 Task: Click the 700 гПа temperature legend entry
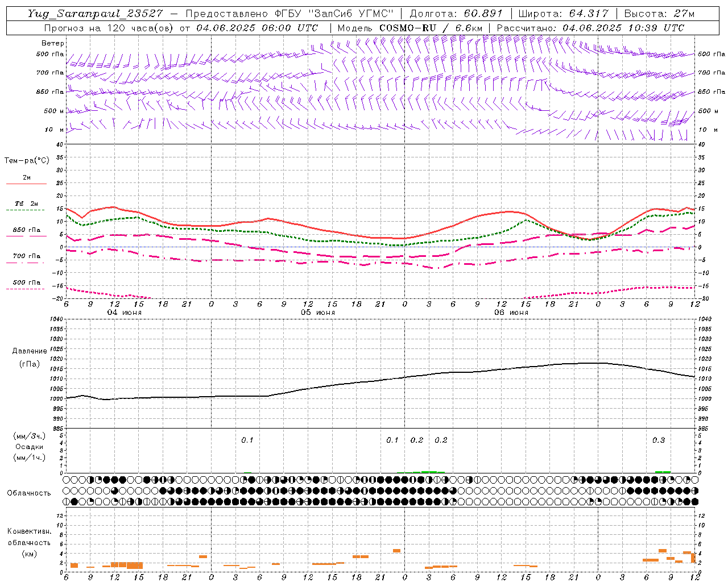(x=27, y=256)
